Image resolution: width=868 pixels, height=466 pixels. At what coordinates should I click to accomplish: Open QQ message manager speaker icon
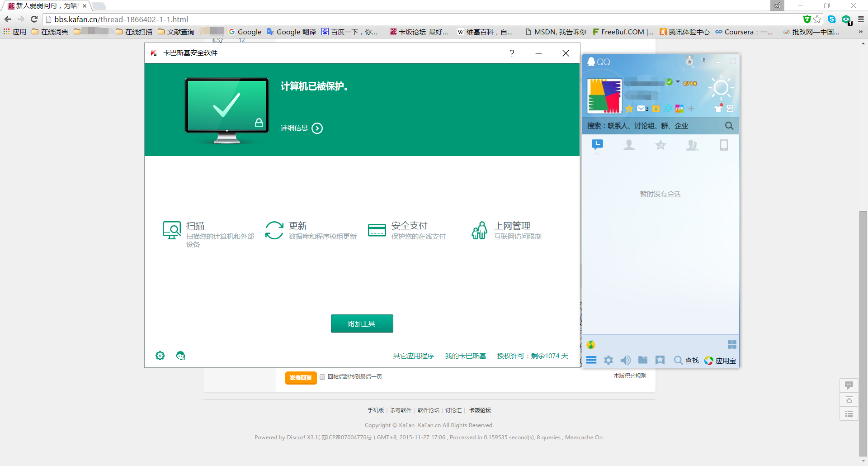point(626,360)
